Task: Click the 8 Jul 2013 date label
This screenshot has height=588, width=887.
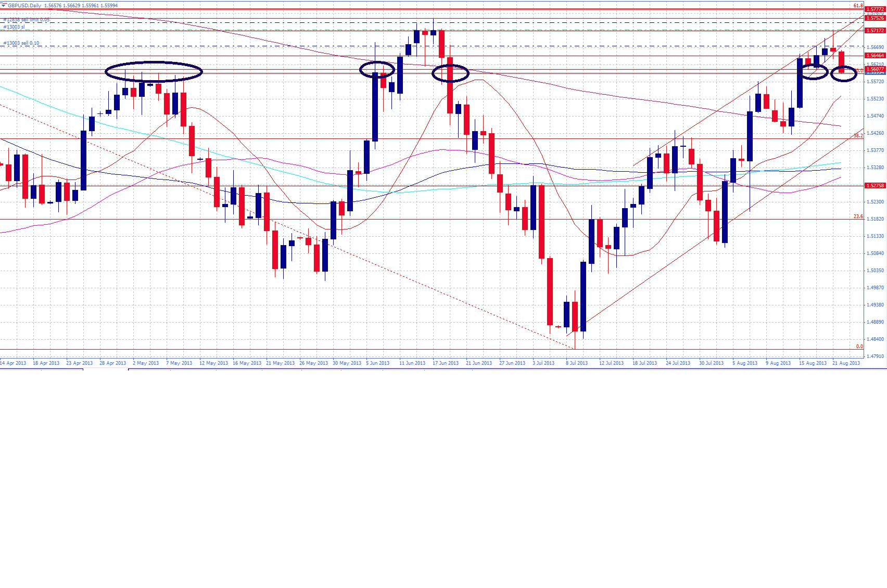Action: tap(577, 363)
